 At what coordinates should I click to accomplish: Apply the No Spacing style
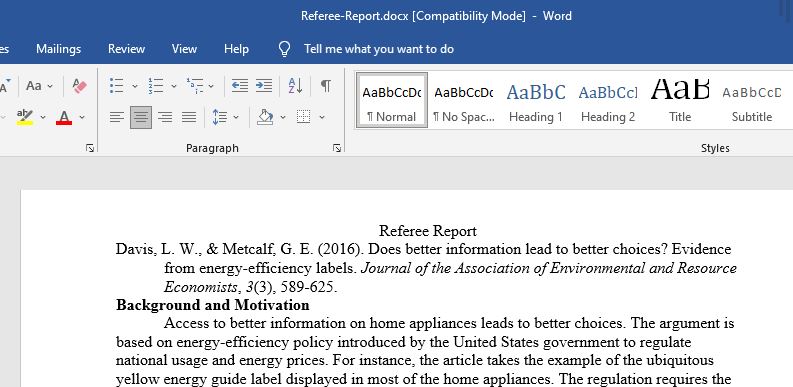[464, 100]
